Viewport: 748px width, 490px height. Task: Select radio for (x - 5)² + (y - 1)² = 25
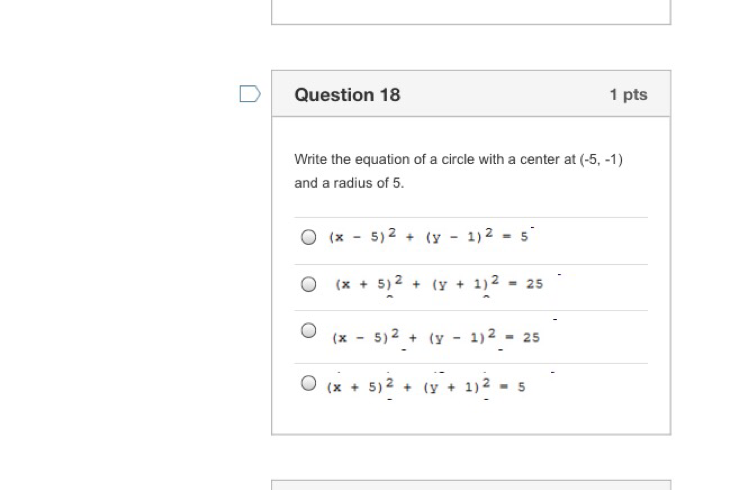[309, 330]
